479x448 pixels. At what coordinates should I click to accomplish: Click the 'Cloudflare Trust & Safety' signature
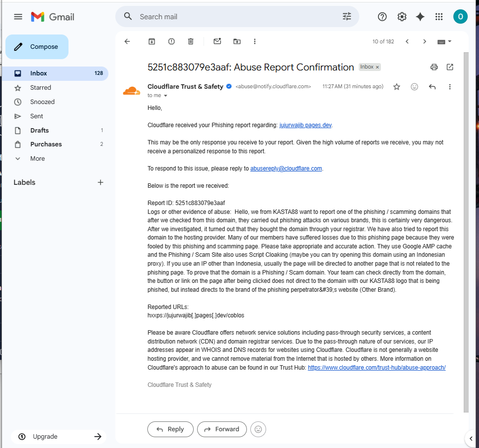179,385
